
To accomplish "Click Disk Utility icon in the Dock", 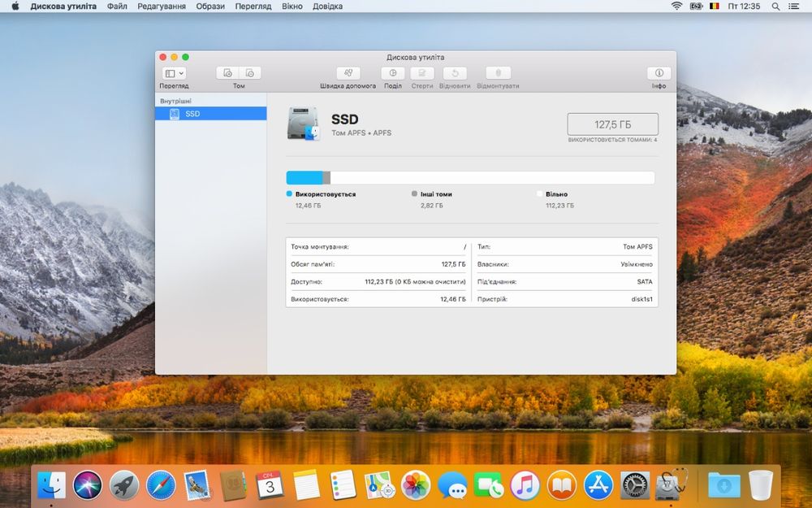I will [x=672, y=484].
